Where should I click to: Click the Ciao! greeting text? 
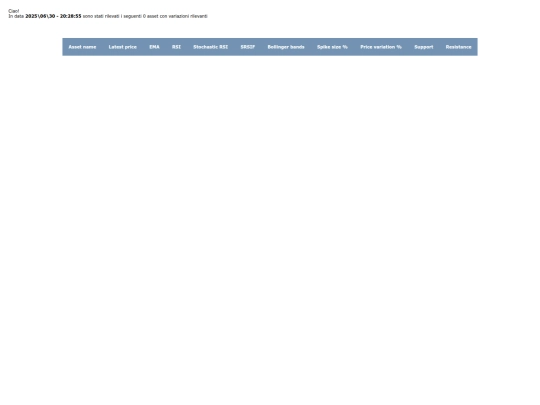[x=14, y=11]
